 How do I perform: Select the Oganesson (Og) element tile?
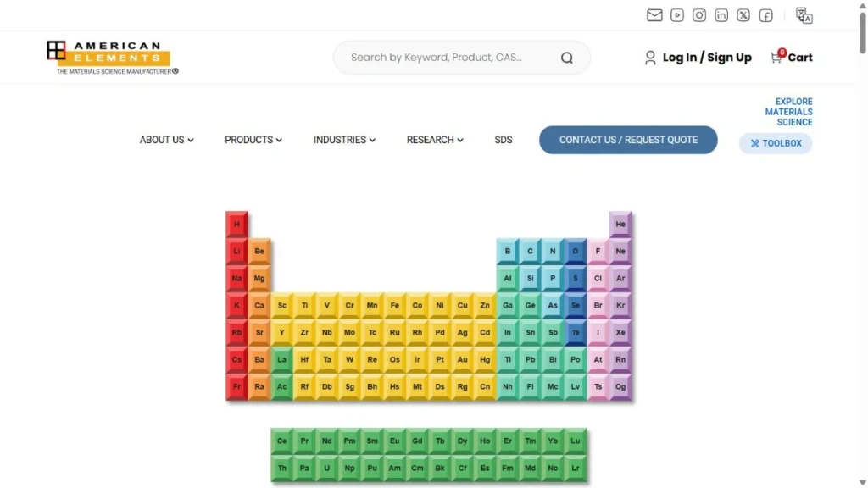pyautogui.click(x=620, y=386)
